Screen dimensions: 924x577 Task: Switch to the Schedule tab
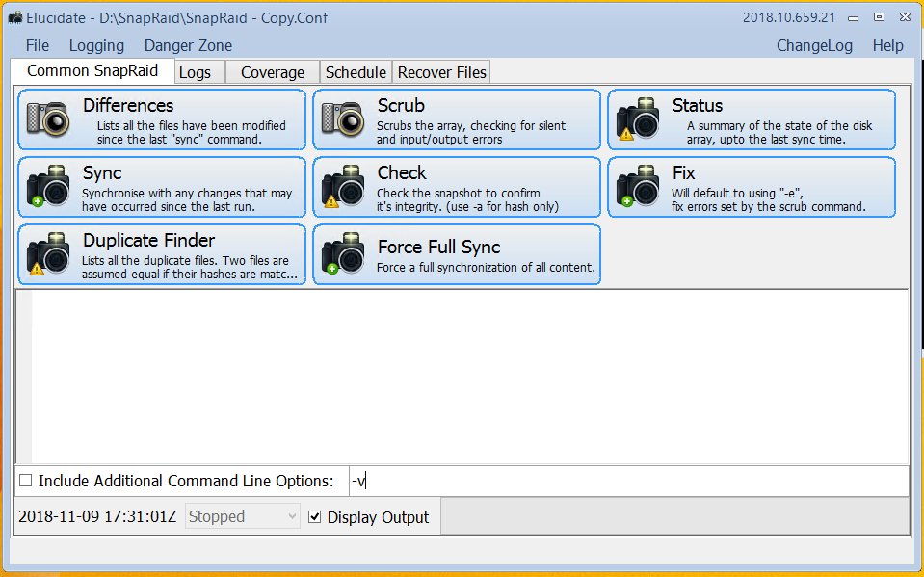point(356,72)
